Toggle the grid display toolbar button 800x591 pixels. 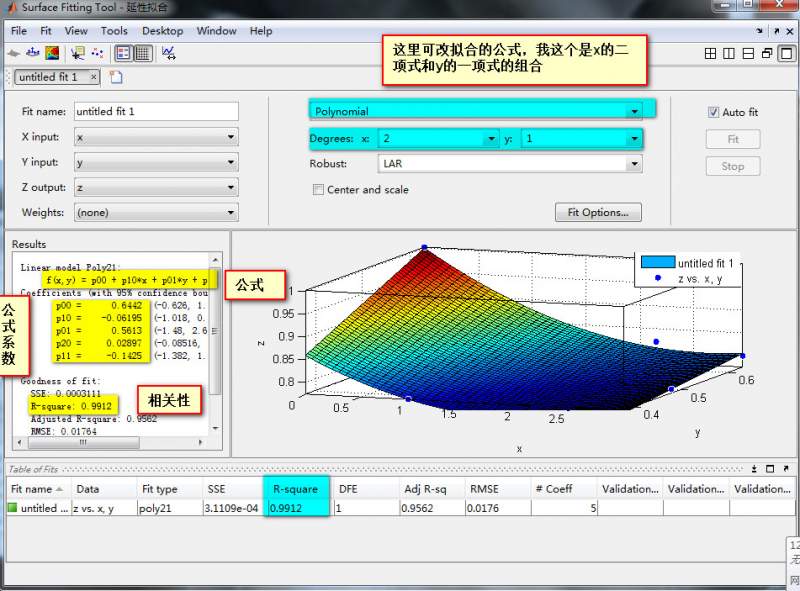(x=143, y=53)
